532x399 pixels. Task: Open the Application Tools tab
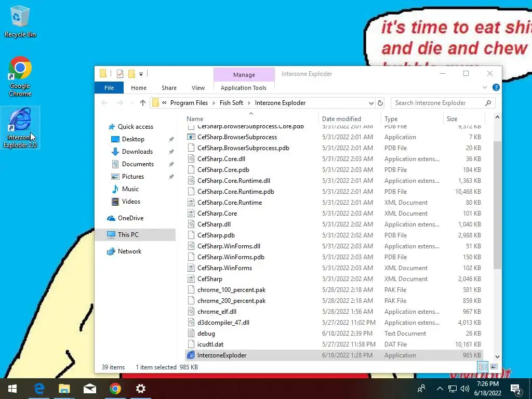pos(243,87)
